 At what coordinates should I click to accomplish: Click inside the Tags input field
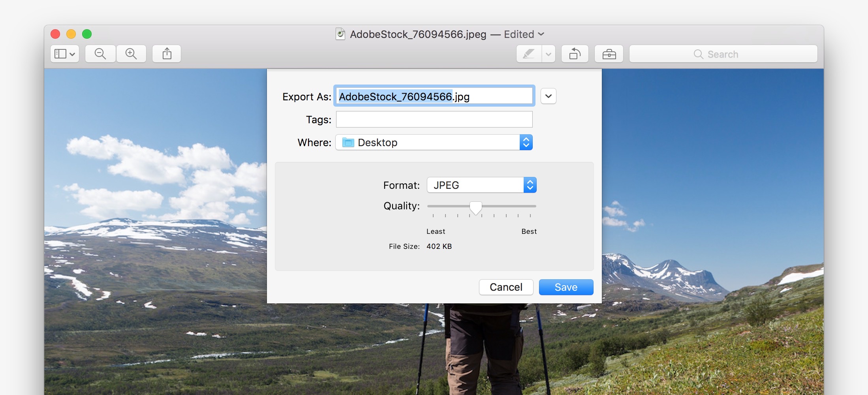tap(434, 119)
